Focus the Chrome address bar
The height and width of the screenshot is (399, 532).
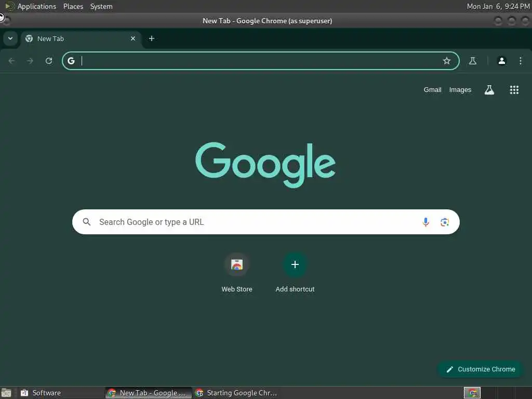click(261, 61)
